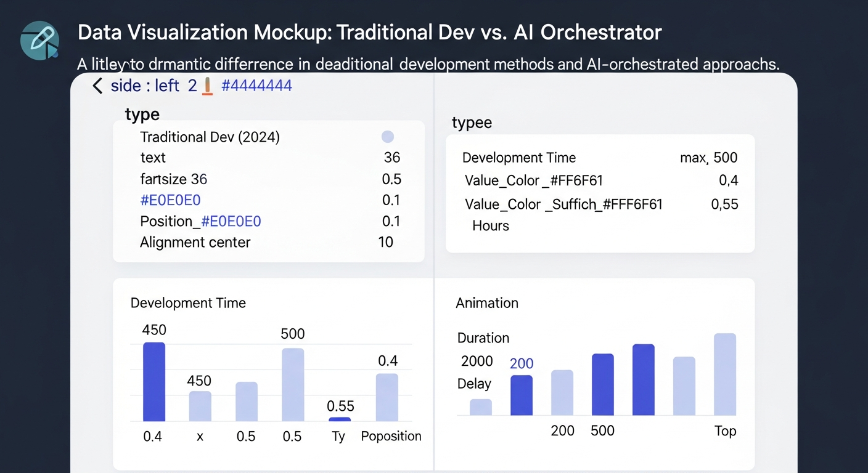Viewport: 868px width, 473px height.
Task: Click the tallest bar above Top label
Action: tap(725, 374)
